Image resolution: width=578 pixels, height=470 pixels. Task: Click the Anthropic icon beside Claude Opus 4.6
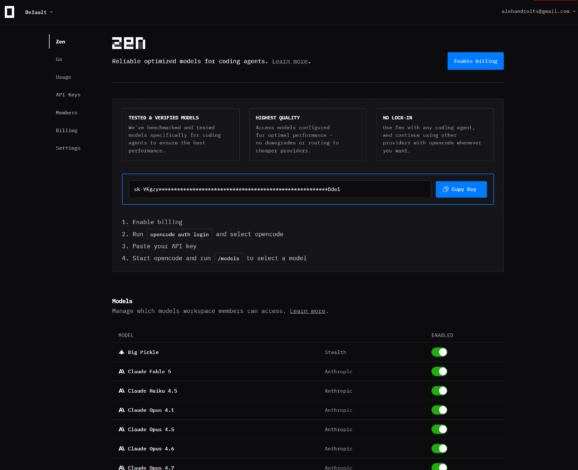click(x=121, y=448)
